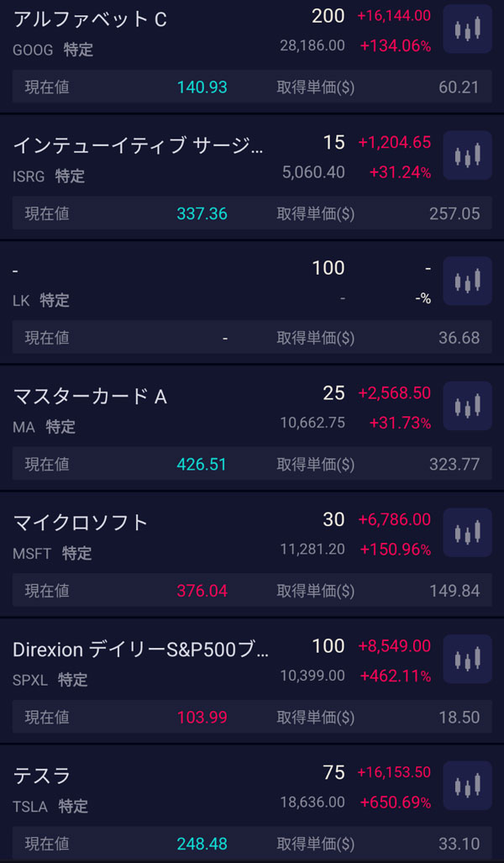
Task: Select the マイクロソフト holding name
Action: tap(81, 523)
